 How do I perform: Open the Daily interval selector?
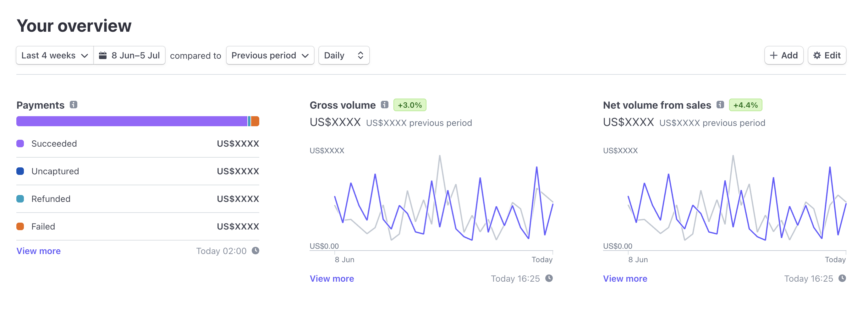click(x=343, y=55)
